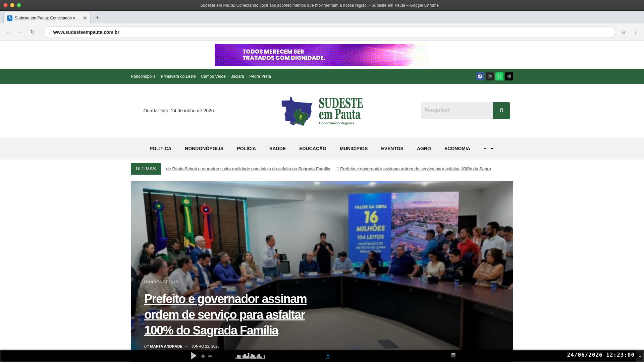644x362 pixels.
Task: Open the EVENTOS menu item
Action: pyautogui.click(x=392, y=148)
